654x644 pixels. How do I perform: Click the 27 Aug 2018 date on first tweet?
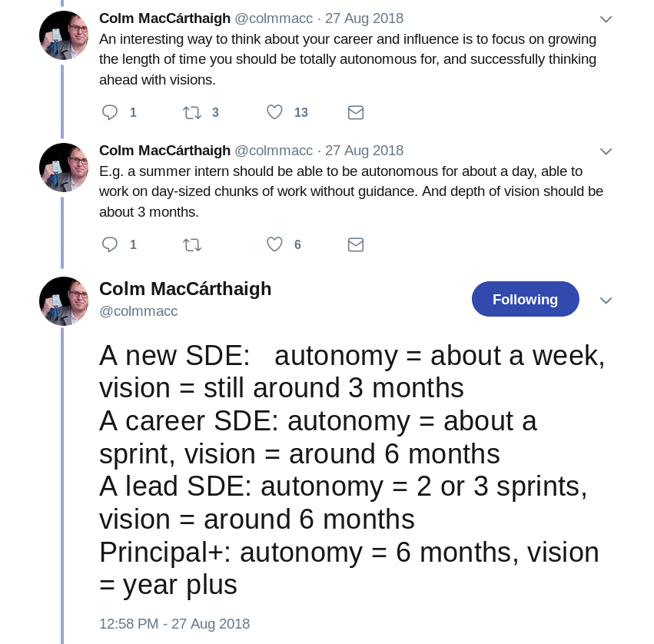[364, 18]
